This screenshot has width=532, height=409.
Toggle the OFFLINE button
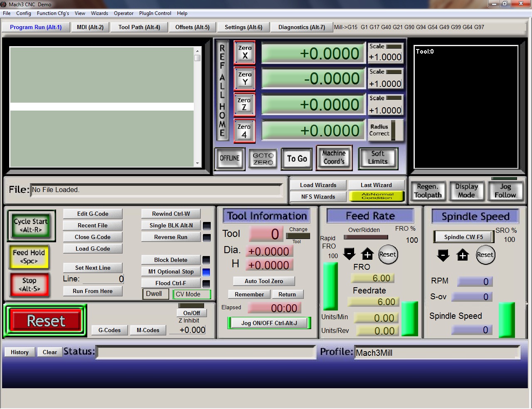click(230, 158)
